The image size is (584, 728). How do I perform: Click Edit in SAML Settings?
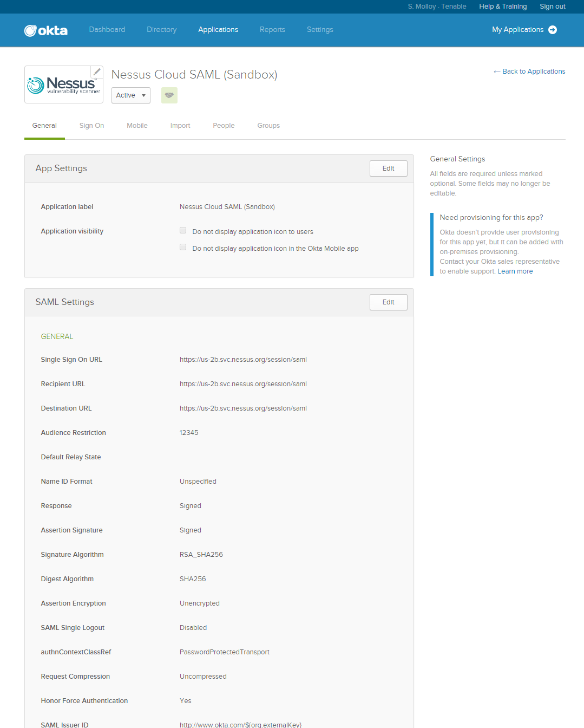pyautogui.click(x=389, y=302)
